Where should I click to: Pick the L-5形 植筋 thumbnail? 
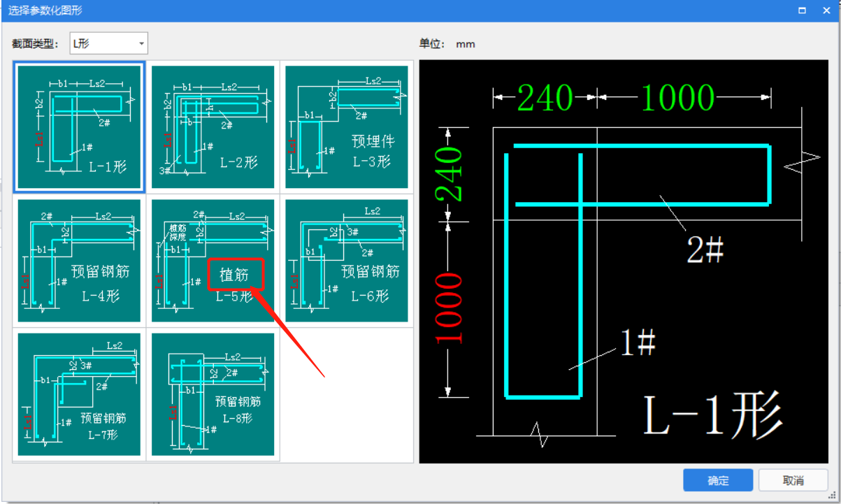tap(213, 261)
